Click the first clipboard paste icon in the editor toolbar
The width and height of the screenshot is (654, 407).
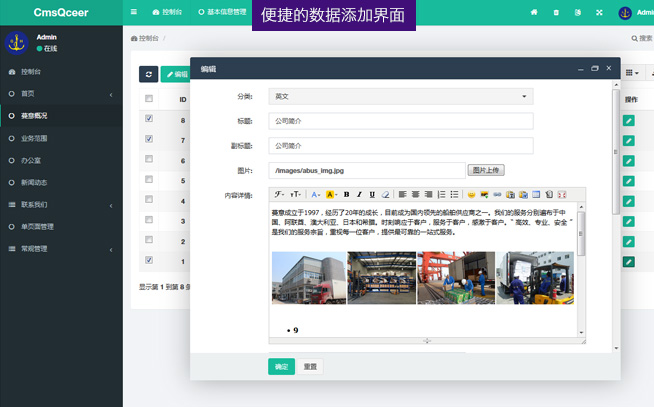[510, 194]
